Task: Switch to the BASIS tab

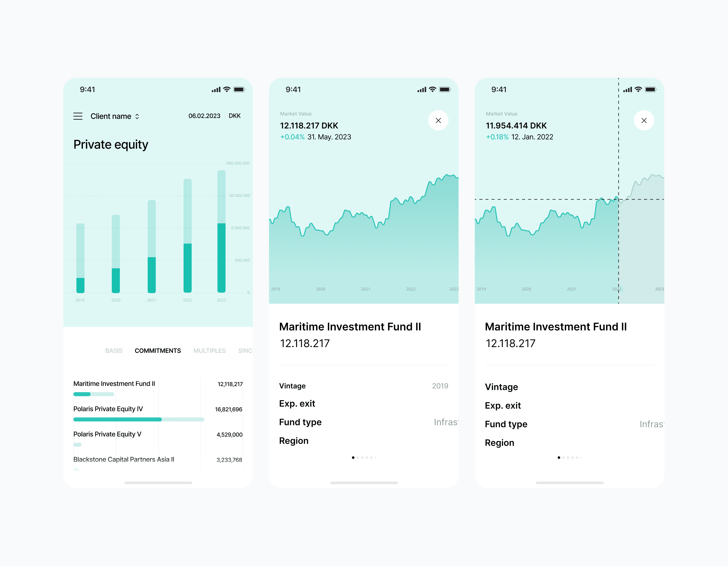Action: 114,351
